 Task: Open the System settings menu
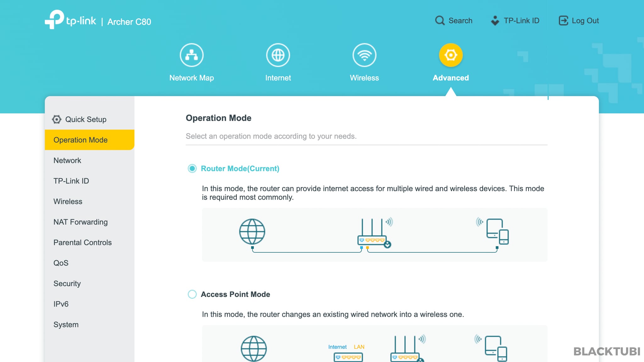(66, 324)
